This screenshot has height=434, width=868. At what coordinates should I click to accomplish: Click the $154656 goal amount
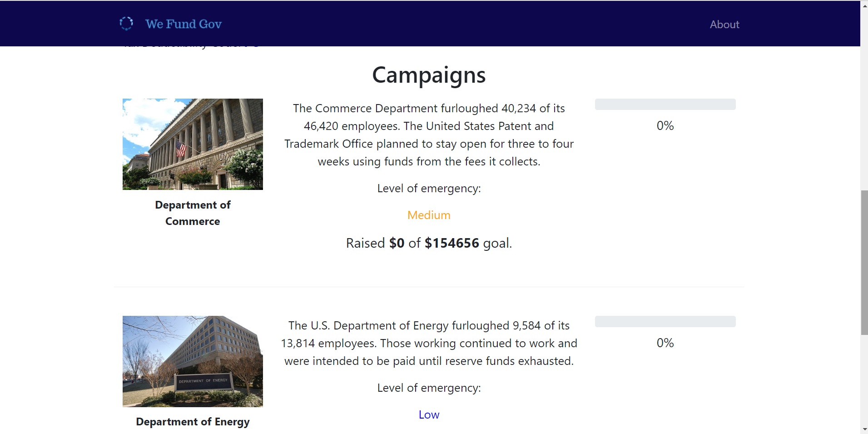[451, 243]
